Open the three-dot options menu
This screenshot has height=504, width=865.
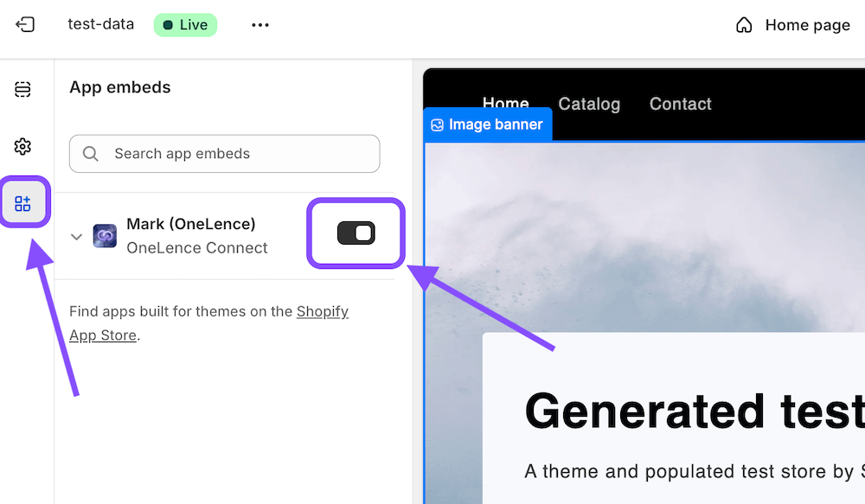259,25
